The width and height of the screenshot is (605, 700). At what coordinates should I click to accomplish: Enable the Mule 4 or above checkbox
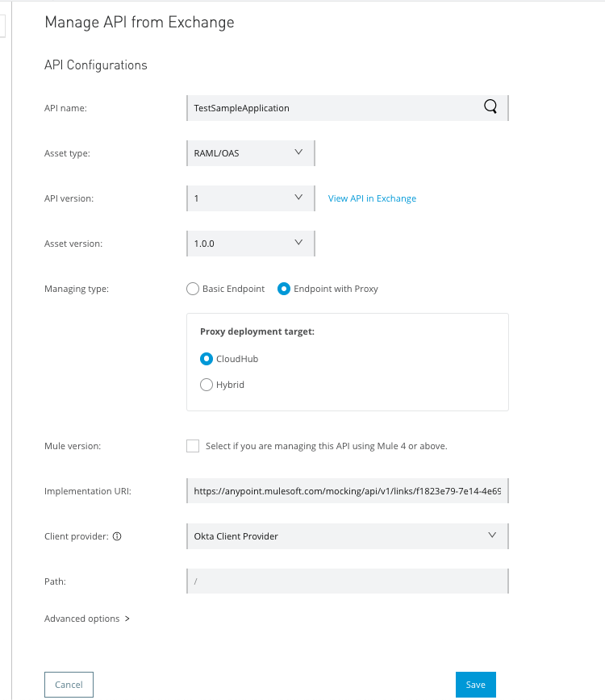tap(193, 446)
